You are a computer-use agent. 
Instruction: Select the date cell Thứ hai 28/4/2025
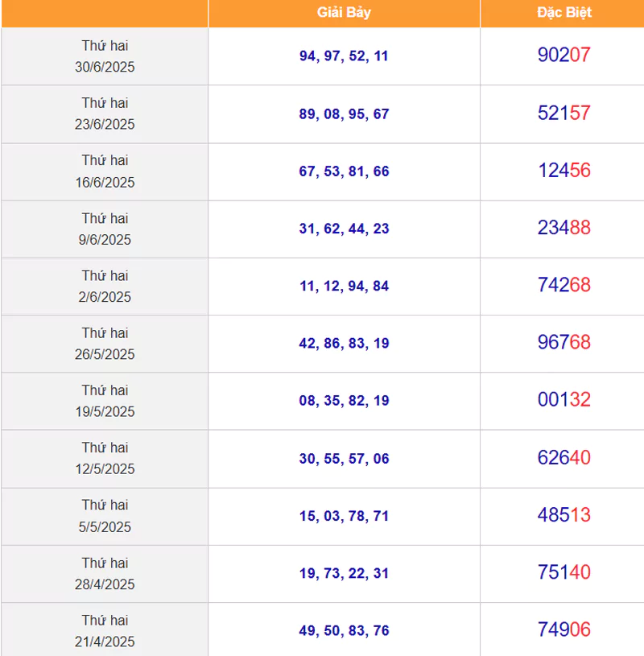pyautogui.click(x=105, y=574)
